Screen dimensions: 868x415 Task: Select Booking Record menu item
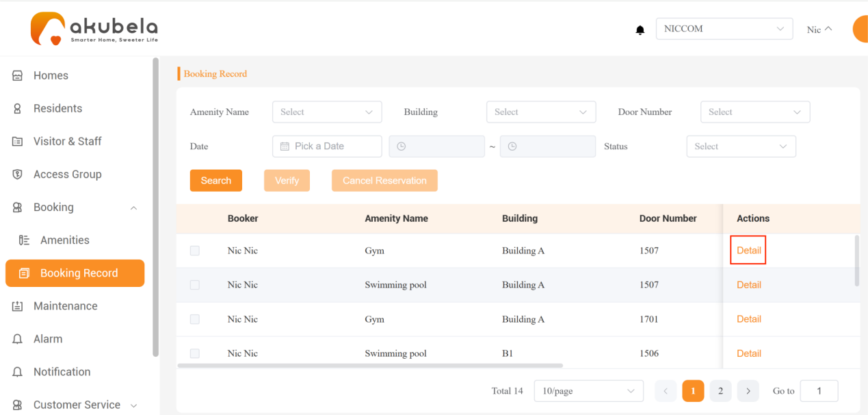[x=75, y=273]
